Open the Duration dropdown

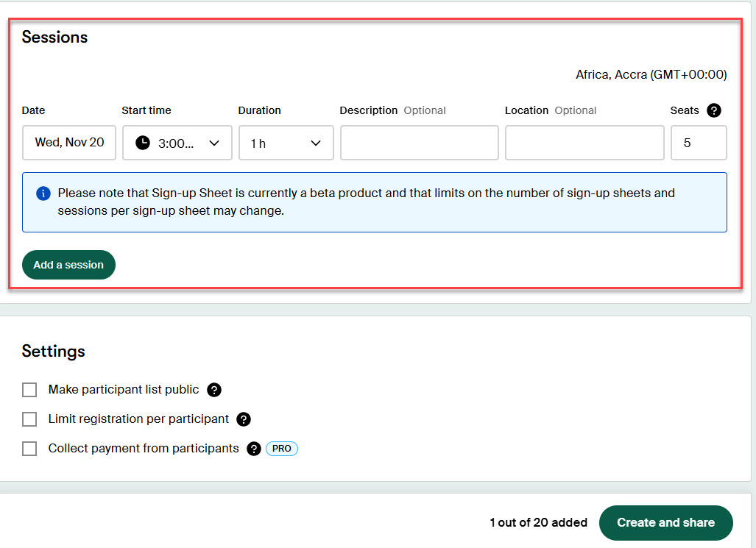pyautogui.click(x=316, y=143)
